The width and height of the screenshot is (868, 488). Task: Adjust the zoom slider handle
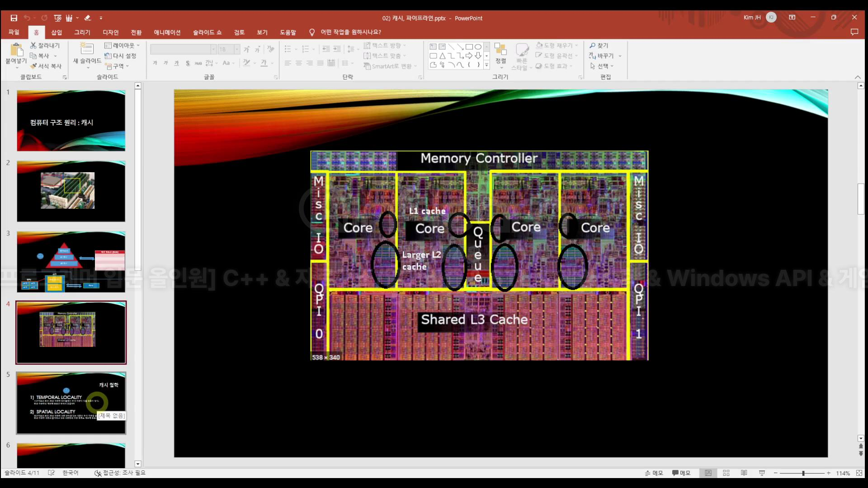tap(803, 473)
